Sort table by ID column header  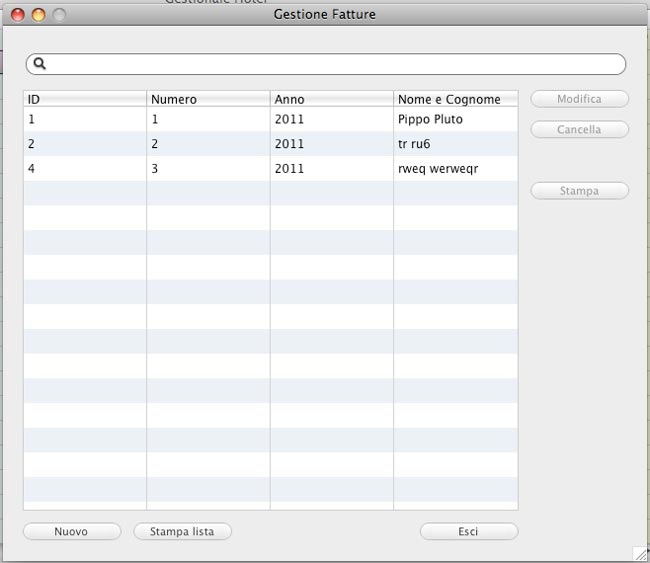(85, 99)
